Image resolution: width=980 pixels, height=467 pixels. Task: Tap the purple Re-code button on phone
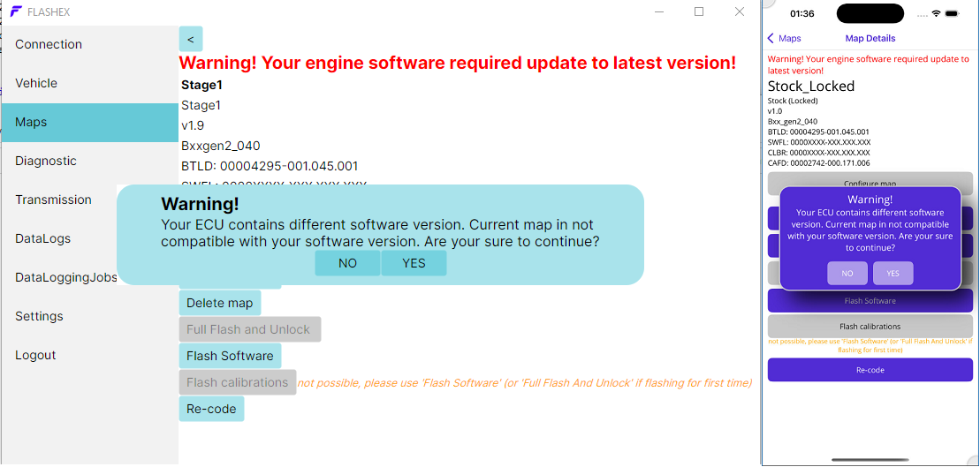[x=870, y=370]
